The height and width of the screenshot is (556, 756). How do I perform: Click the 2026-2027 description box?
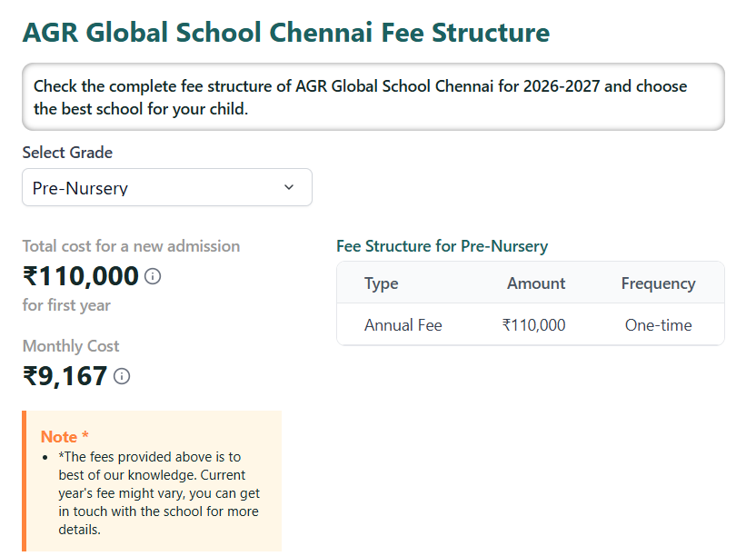tap(374, 97)
